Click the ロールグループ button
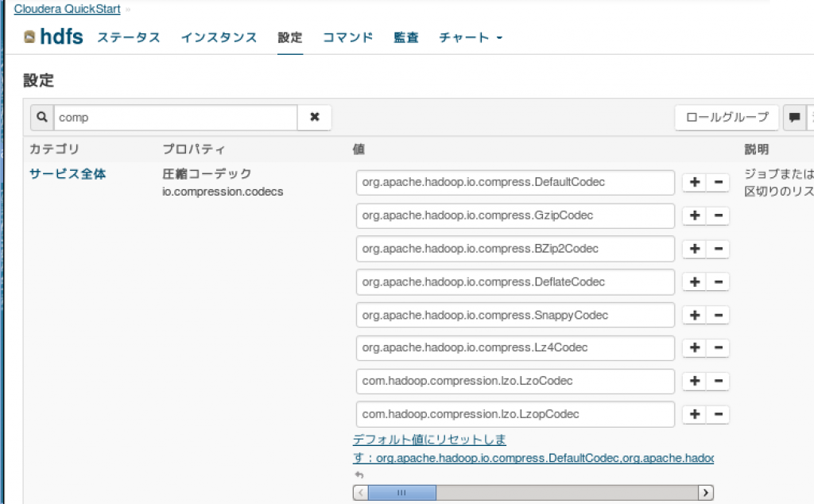814x504 pixels. click(727, 118)
